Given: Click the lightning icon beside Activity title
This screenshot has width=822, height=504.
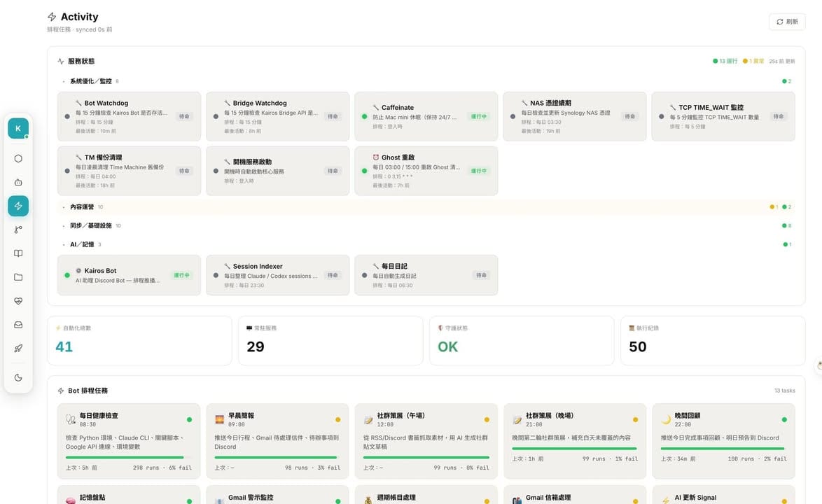Looking at the screenshot, I should 52,17.
